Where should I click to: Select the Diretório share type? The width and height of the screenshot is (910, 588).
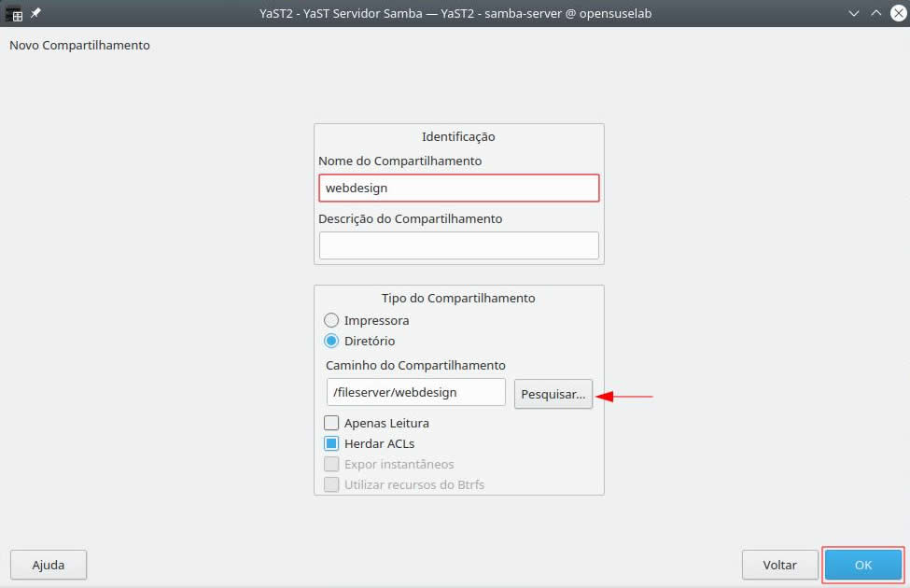(x=331, y=341)
